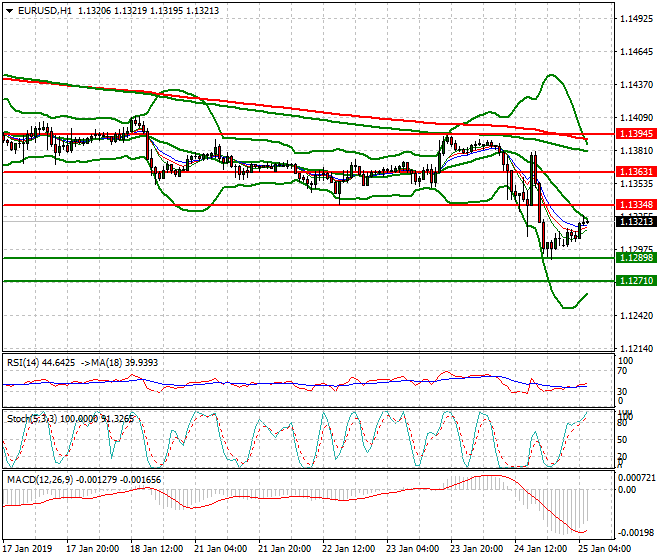660x560 pixels.
Task: Click the 22 Jan 12:00 time axis label
Action: 349,549
